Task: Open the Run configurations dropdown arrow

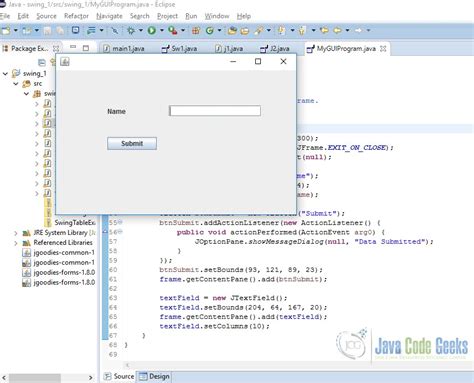Action: [162, 30]
